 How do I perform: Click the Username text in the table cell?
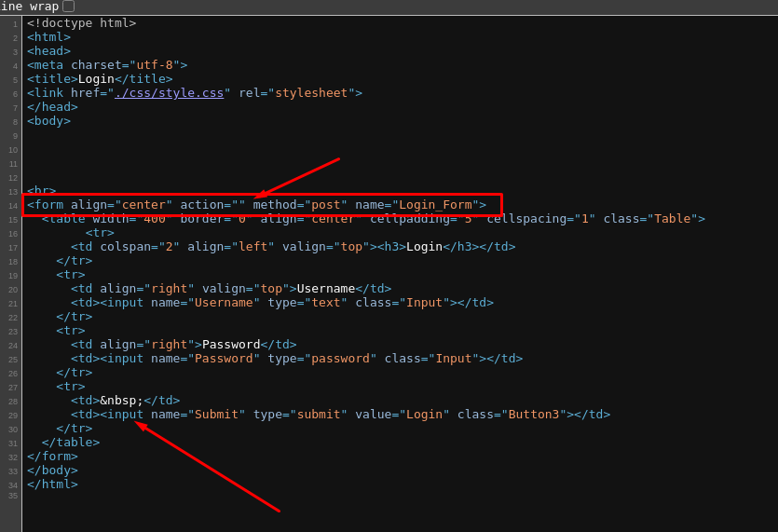(x=325, y=289)
